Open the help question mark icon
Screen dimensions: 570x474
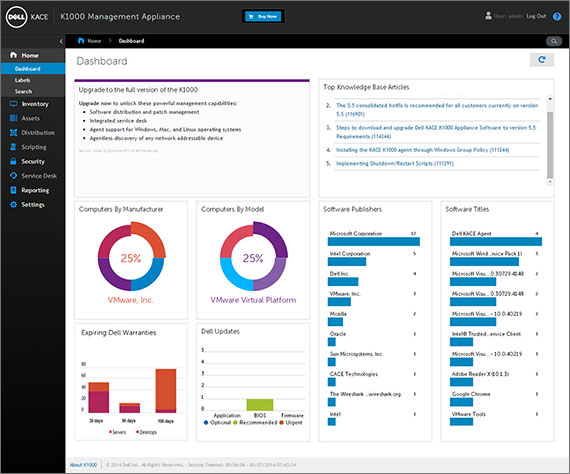[557, 16]
